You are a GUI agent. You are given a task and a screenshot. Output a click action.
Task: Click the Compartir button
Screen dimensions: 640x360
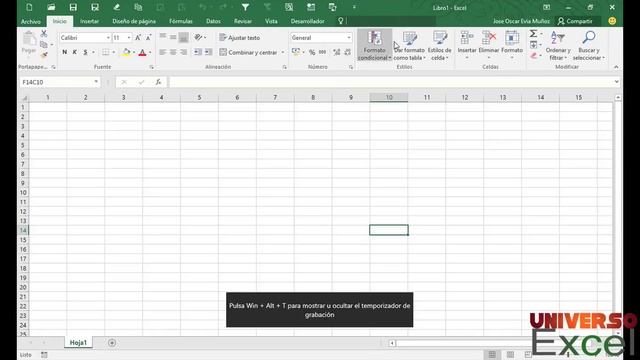[576, 21]
